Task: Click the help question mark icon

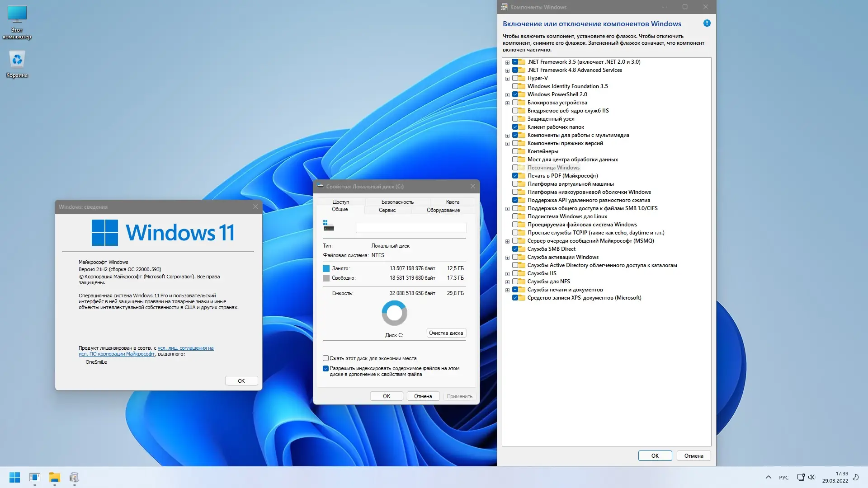Action: point(707,23)
